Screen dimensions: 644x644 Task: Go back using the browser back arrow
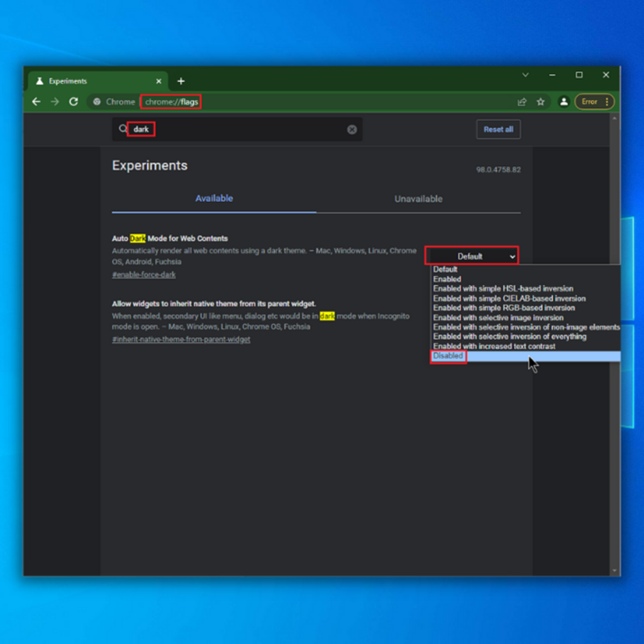click(x=36, y=101)
